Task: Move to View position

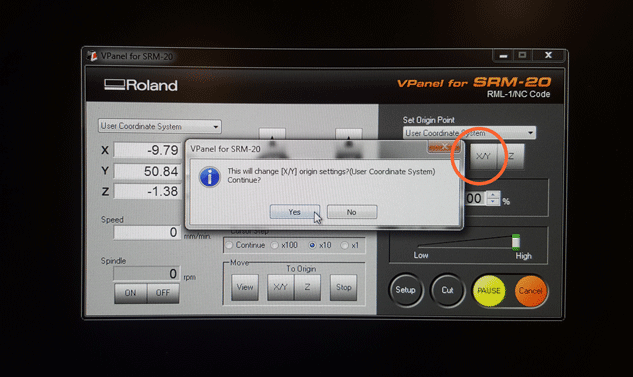Action: (x=245, y=287)
